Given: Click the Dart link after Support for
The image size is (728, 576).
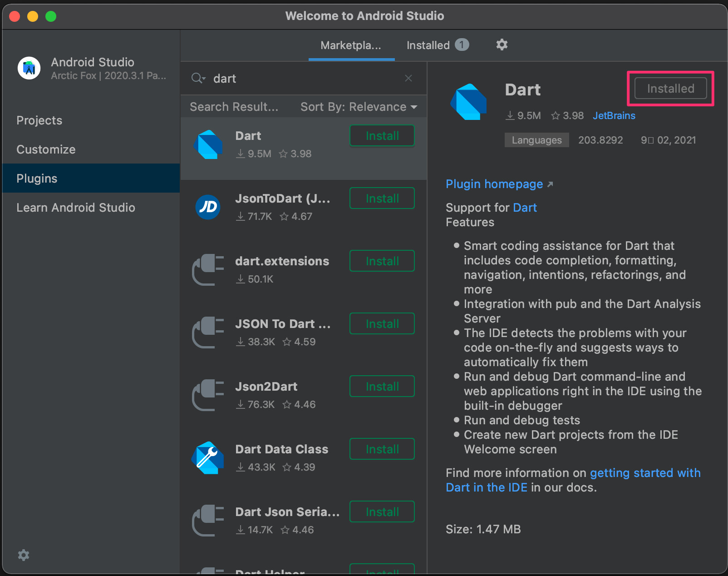Looking at the screenshot, I should (x=525, y=208).
